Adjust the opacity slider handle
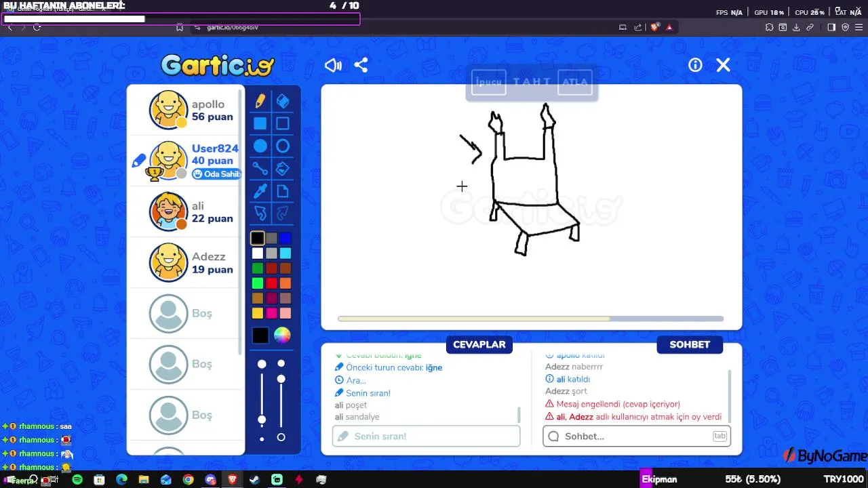The image size is (868, 488). tap(281, 378)
